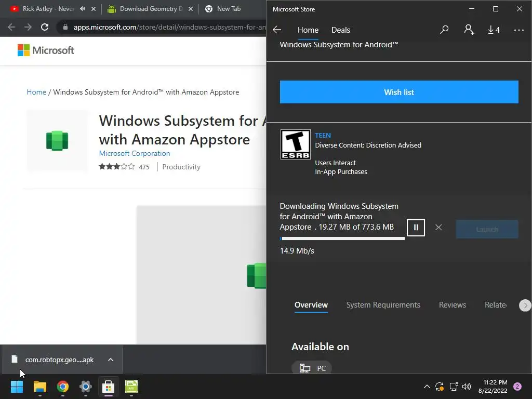This screenshot has height=399, width=532.
Task: Open Microsoft Store taskbar icon
Action: pyautogui.click(x=108, y=387)
